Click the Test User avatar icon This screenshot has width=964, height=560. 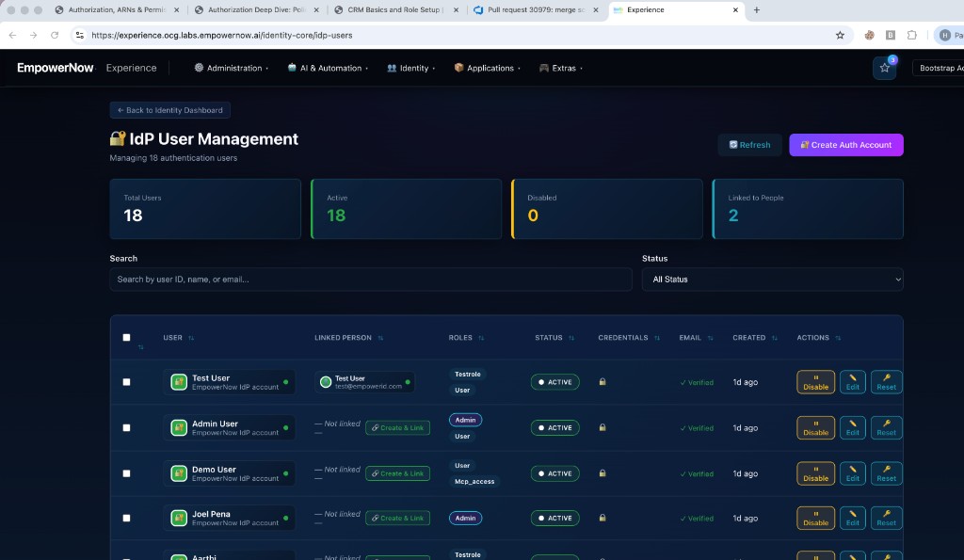click(x=179, y=382)
